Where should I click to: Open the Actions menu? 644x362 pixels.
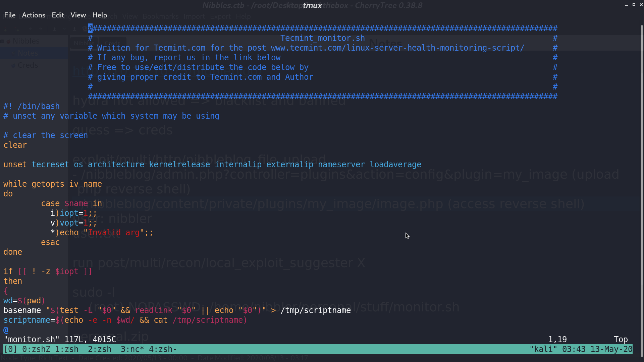tap(34, 15)
